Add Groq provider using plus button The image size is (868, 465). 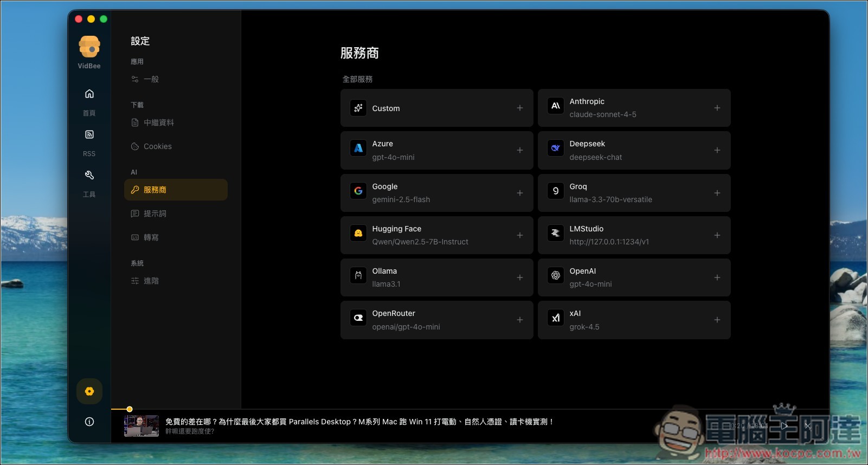pyautogui.click(x=717, y=193)
